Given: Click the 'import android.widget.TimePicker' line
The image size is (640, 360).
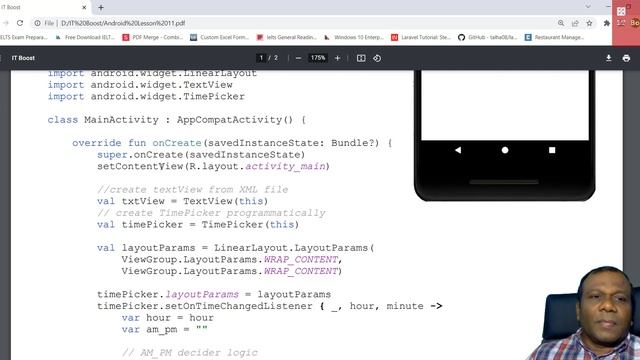Looking at the screenshot, I should click(x=146, y=97).
